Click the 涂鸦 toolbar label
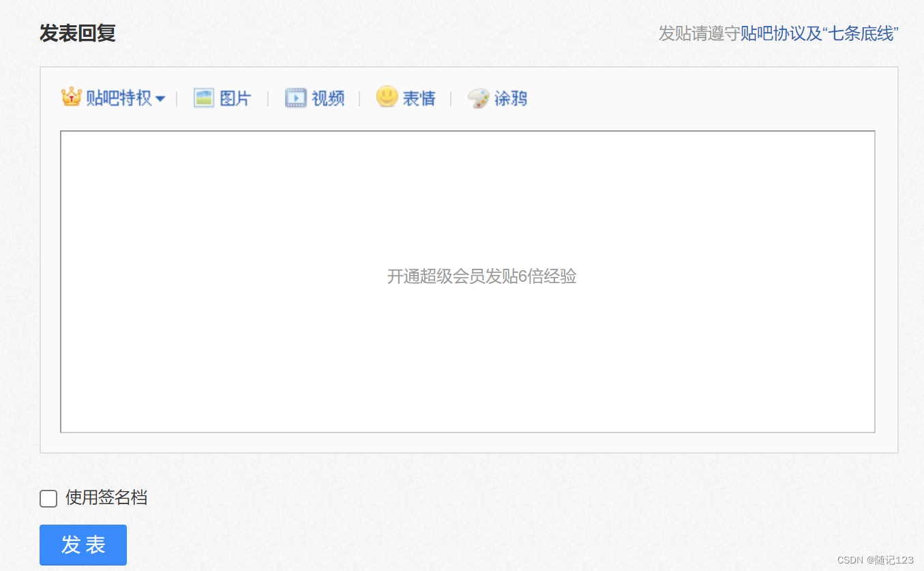Screen dimensions: 924x571 (511, 98)
